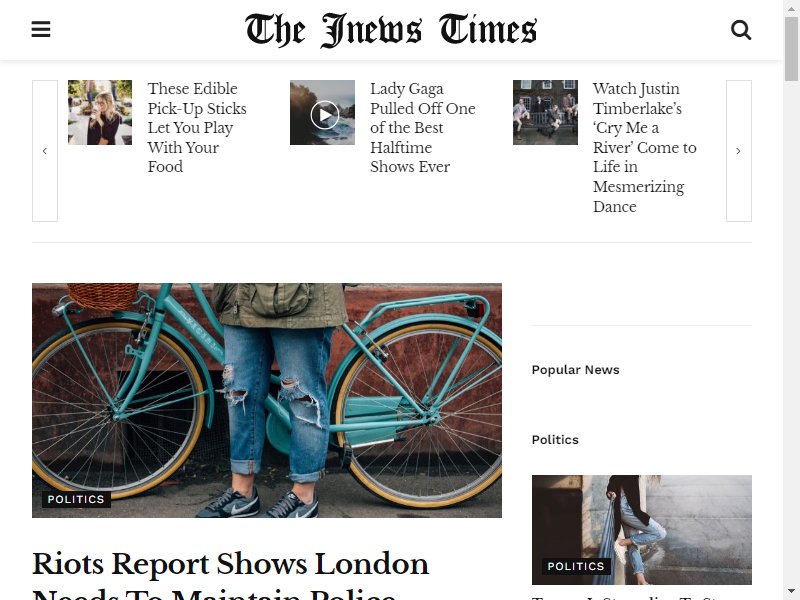
Task: Click the carousel previous arrow
Action: tap(45, 151)
